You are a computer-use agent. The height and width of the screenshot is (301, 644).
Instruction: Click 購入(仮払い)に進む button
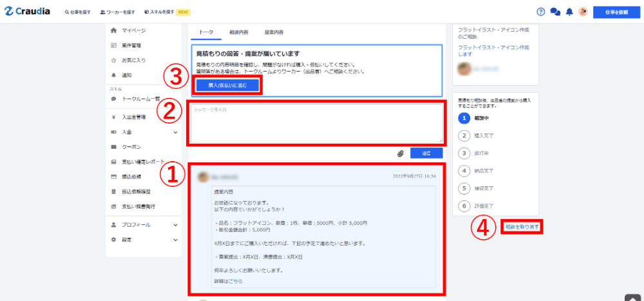coord(228,84)
